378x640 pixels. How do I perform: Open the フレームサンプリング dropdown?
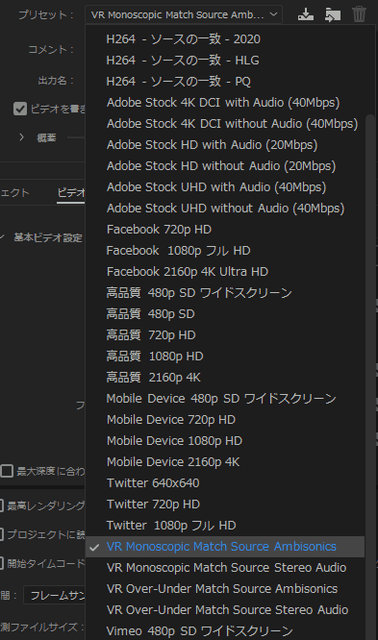55,596
